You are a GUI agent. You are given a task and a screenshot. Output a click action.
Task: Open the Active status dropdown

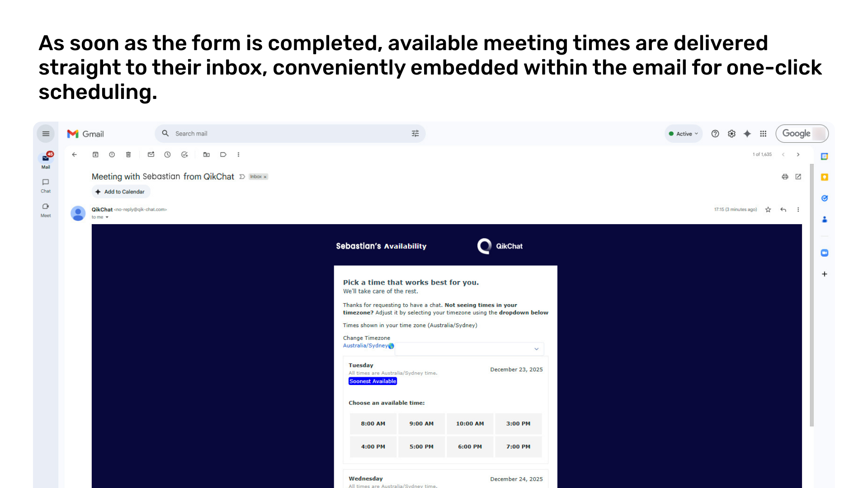[684, 134]
